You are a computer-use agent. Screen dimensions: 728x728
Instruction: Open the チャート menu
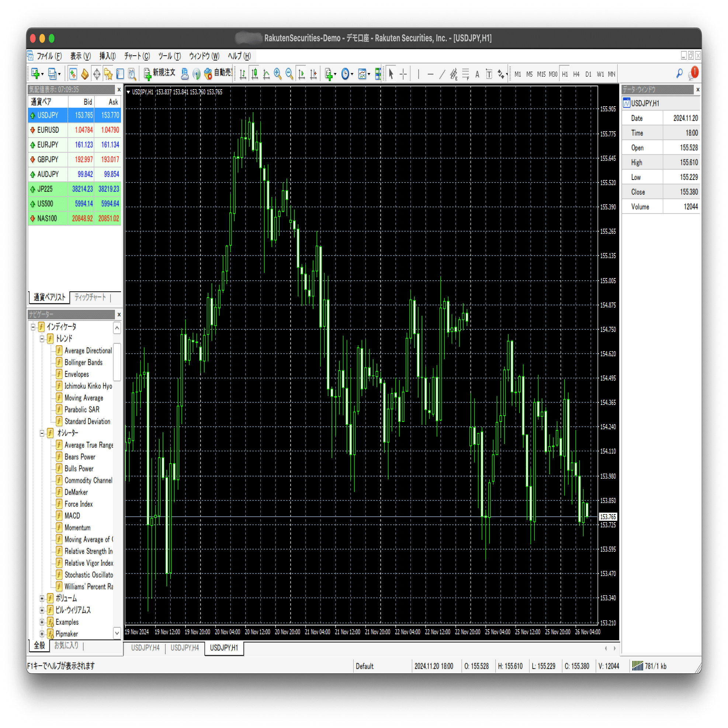click(x=136, y=56)
